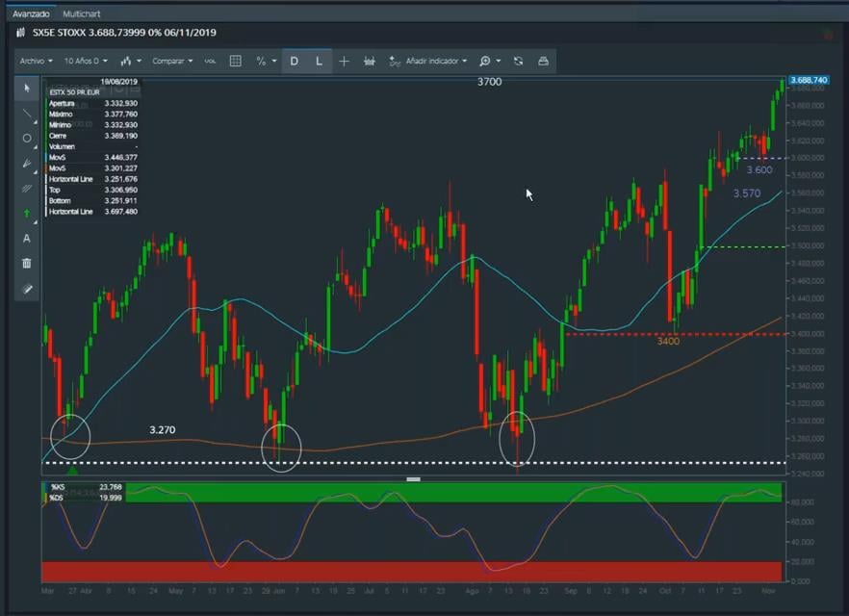This screenshot has width=849, height=616.
Task: Click the panel resize handle above stochastic indicator
Action: [413, 478]
